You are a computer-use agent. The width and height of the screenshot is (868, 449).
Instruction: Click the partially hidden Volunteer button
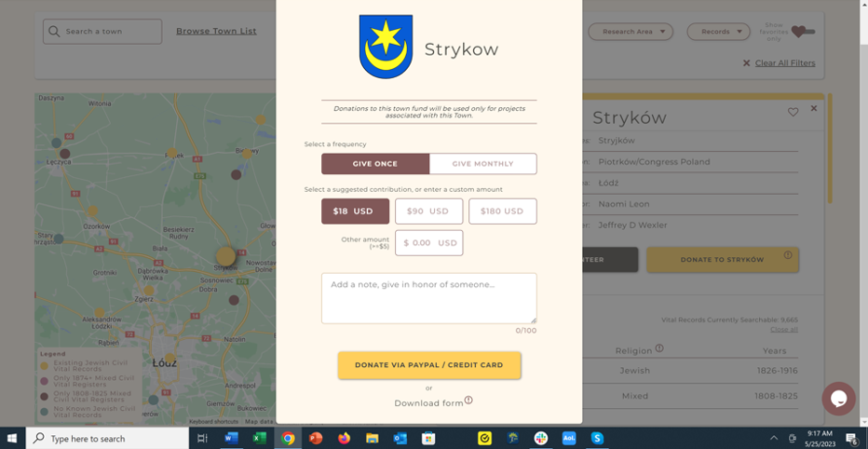pyautogui.click(x=610, y=260)
